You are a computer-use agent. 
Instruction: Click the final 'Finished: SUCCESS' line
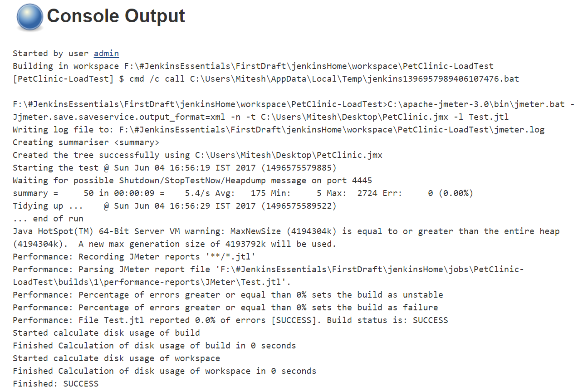(55, 384)
